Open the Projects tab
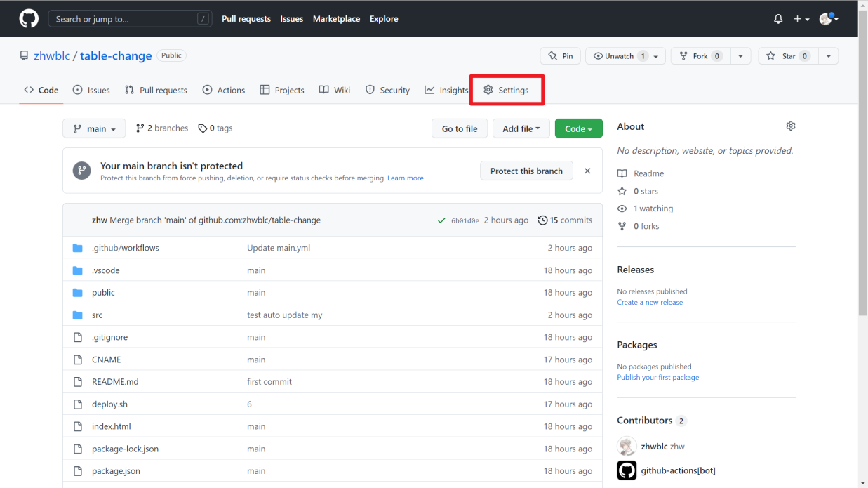 282,90
